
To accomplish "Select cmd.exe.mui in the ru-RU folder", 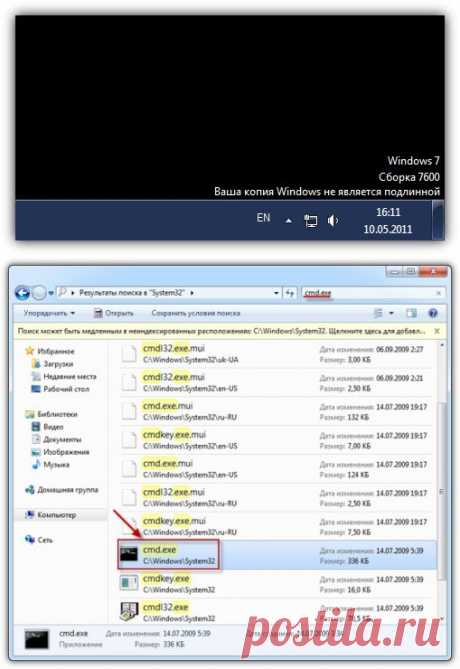I will pos(276,411).
